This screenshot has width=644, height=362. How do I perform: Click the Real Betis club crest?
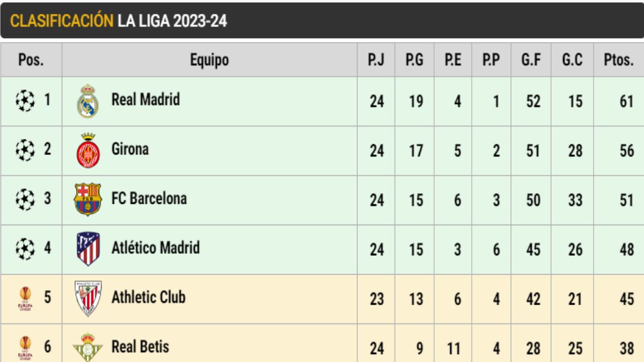pyautogui.click(x=87, y=347)
